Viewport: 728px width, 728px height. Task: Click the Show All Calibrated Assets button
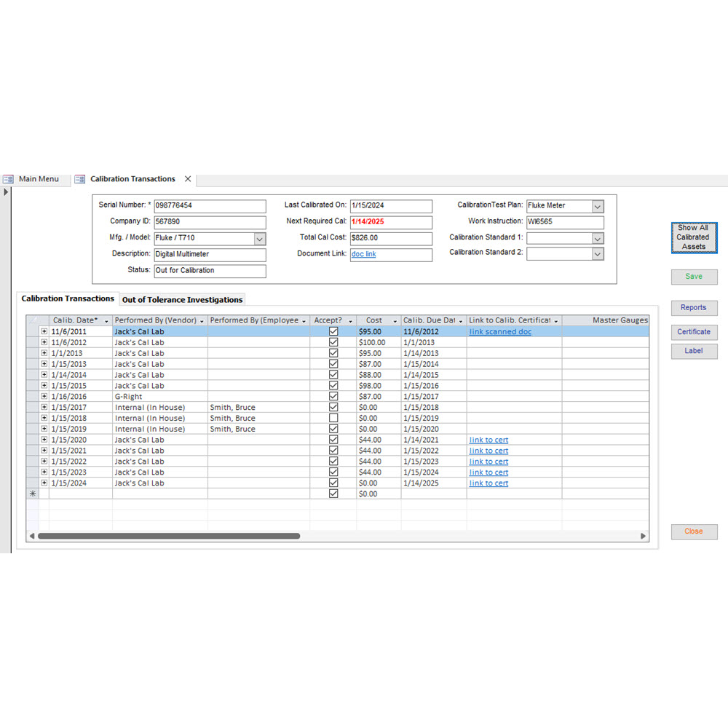693,237
